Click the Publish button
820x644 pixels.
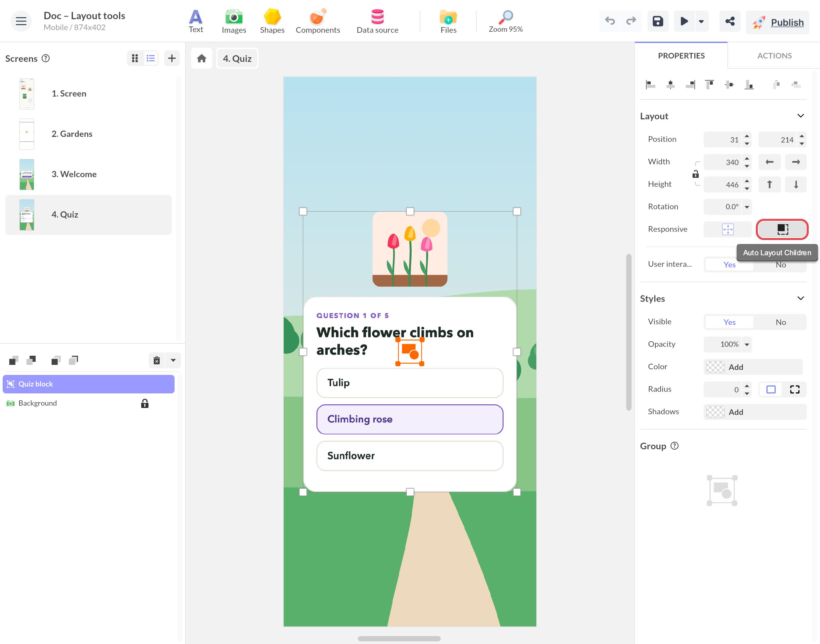pos(777,22)
